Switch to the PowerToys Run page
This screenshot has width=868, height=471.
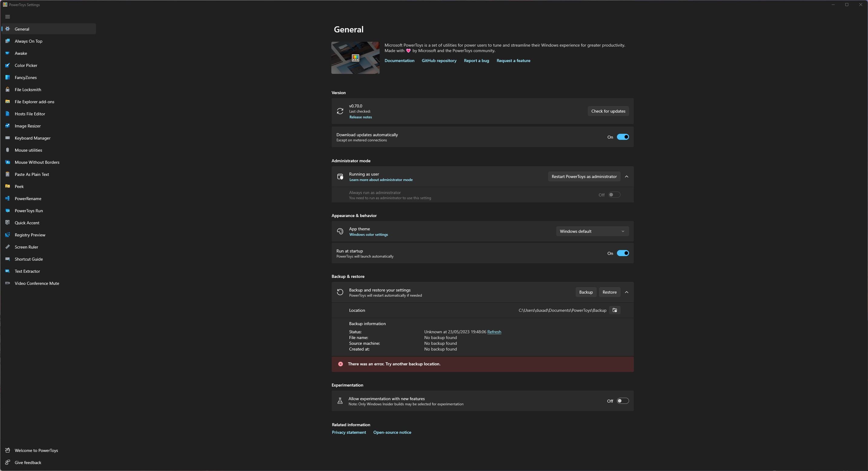[x=29, y=210]
